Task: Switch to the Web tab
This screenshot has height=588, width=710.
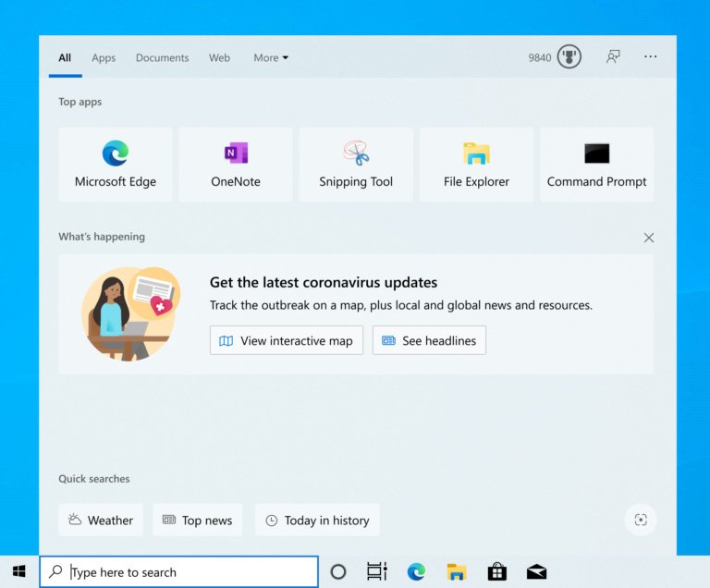Action: [x=219, y=57]
